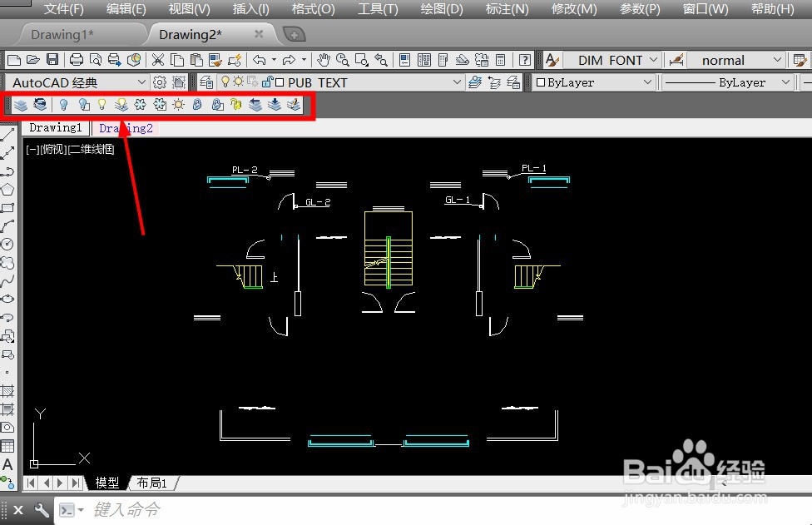Save the drawing with the floppy disk icon
812x525 pixels.
tap(52, 60)
